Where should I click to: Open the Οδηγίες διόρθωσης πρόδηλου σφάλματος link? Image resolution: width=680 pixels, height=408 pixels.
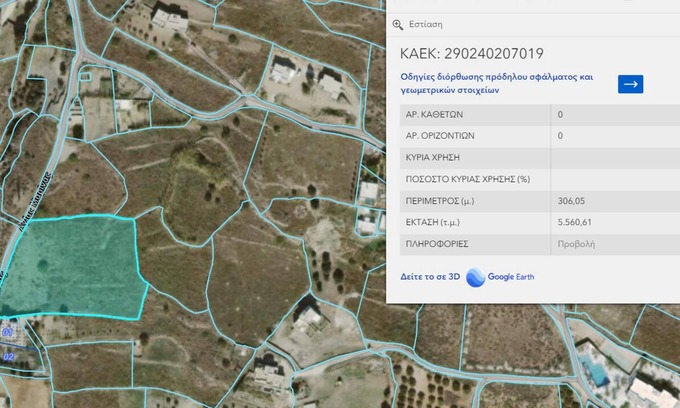(x=497, y=83)
